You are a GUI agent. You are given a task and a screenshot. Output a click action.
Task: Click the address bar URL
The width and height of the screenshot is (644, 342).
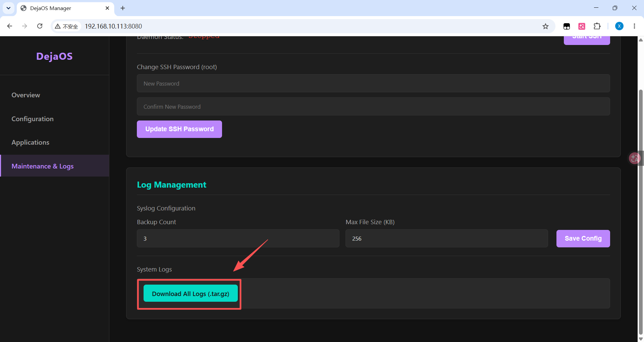pos(113,26)
